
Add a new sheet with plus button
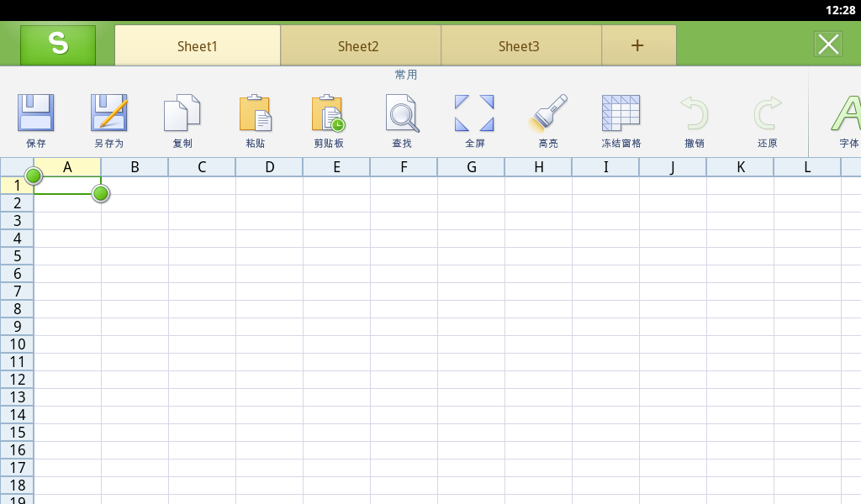tap(637, 46)
